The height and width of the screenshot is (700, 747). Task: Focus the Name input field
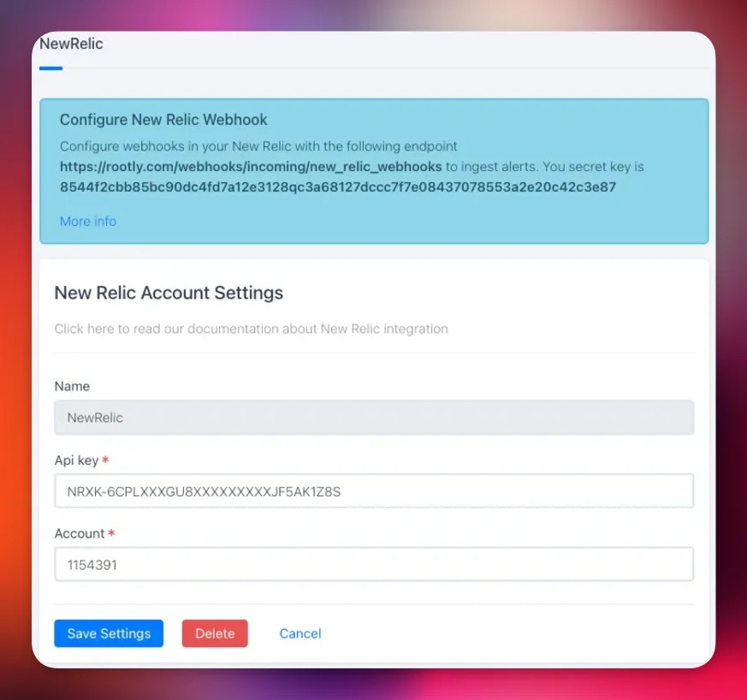point(374,418)
